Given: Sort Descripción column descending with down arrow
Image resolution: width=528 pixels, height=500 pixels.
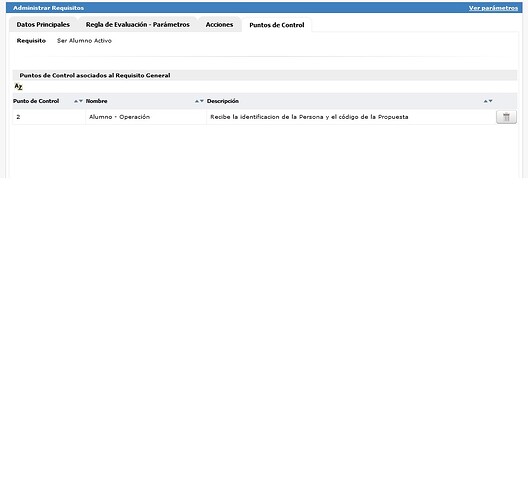Looking at the screenshot, I should [490, 101].
